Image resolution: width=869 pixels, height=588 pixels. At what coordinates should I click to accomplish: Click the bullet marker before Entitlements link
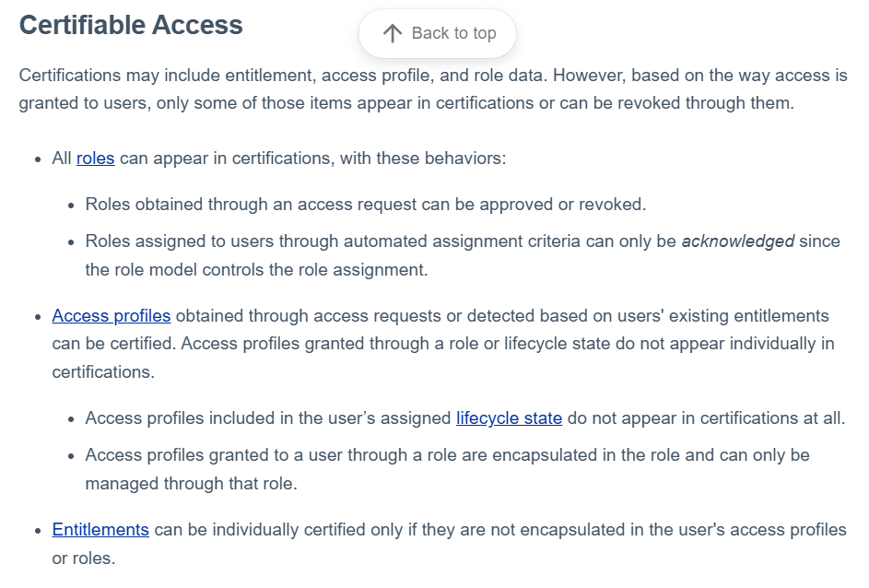tap(38, 531)
